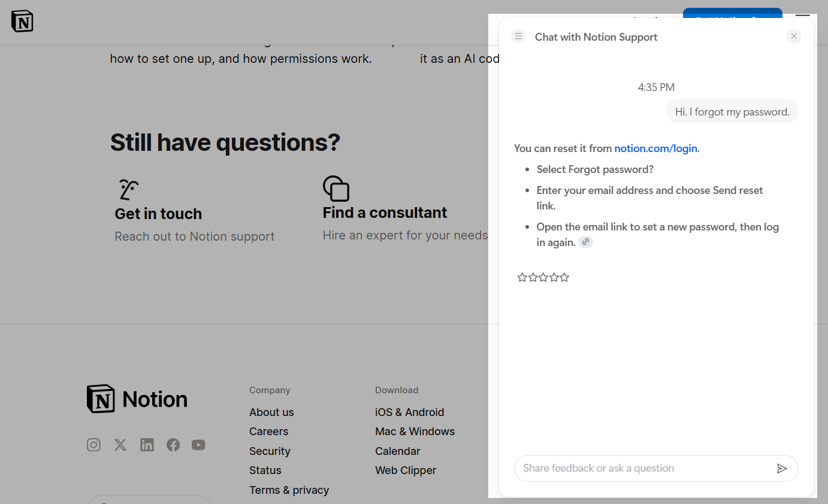This screenshot has width=828, height=504.
Task: Click the 'Still have questions?' heading
Action: 225,142
